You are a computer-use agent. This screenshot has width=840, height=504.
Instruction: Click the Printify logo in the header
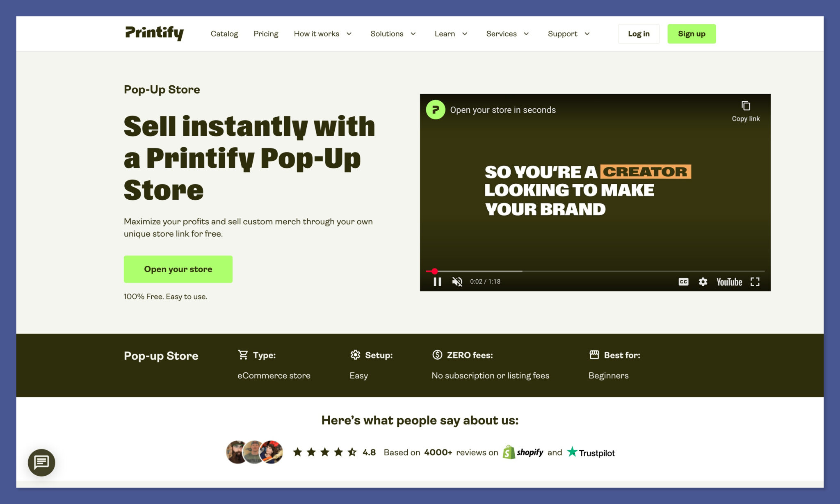click(154, 33)
